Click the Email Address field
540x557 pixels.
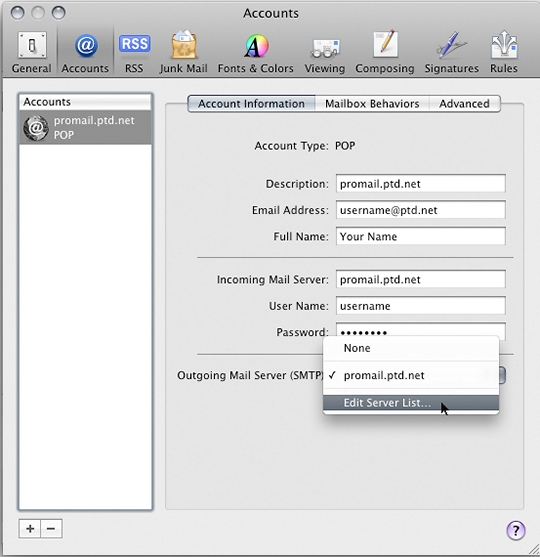(421, 210)
